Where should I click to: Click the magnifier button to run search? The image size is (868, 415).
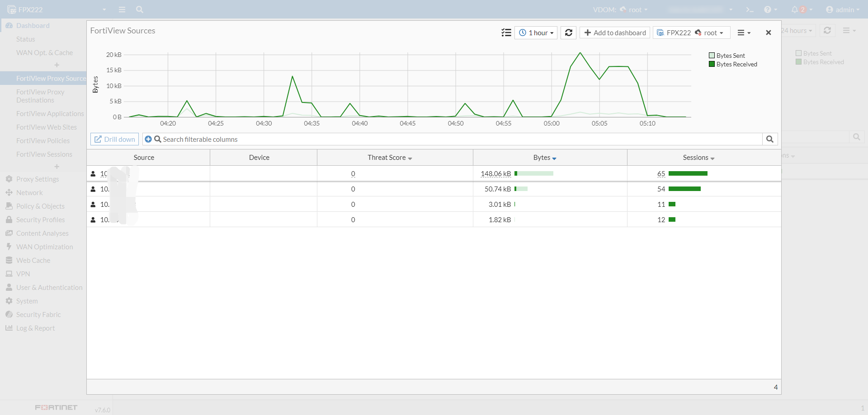[x=769, y=139]
